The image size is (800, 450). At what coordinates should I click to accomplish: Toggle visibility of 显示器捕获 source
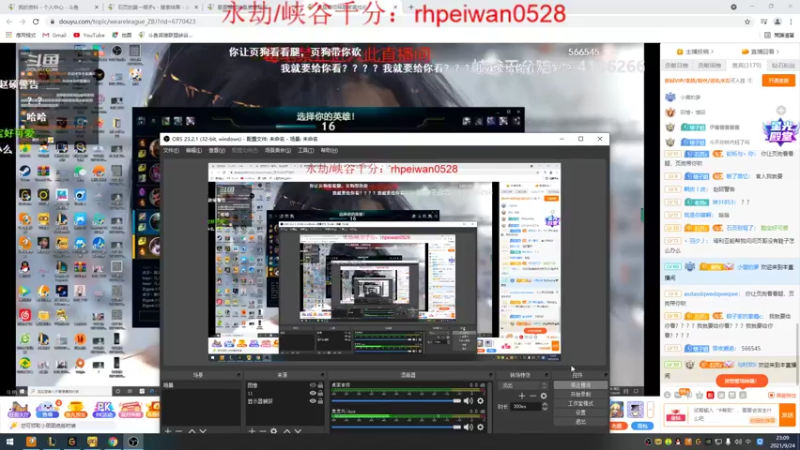[x=313, y=401]
